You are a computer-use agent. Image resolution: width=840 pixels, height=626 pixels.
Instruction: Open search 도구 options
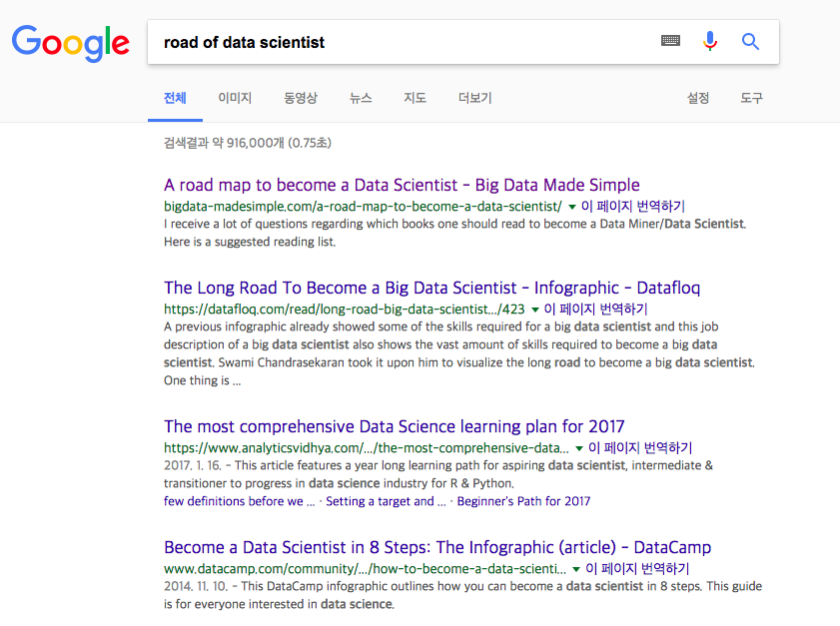point(751,98)
